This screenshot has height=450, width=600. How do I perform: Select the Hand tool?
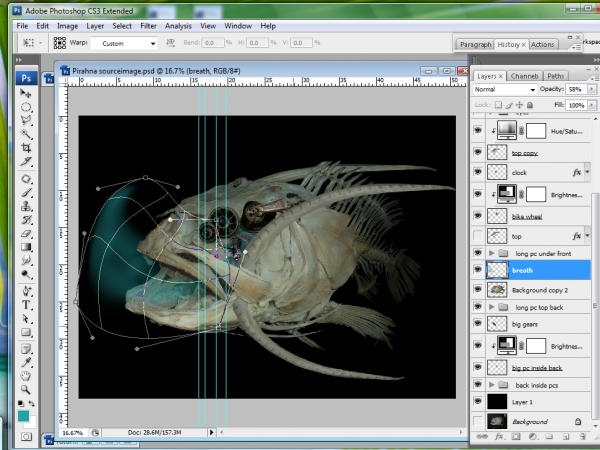26,376
